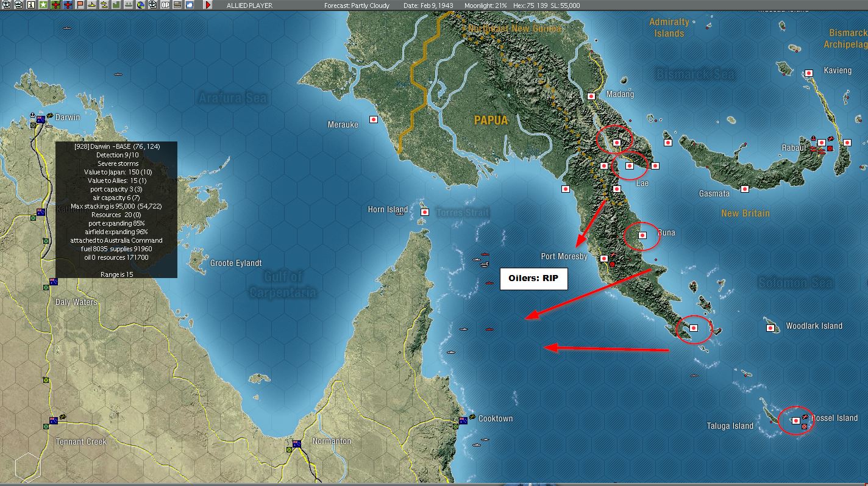Click 'port expanding 85%' in Darwin tooltip

[x=116, y=223]
